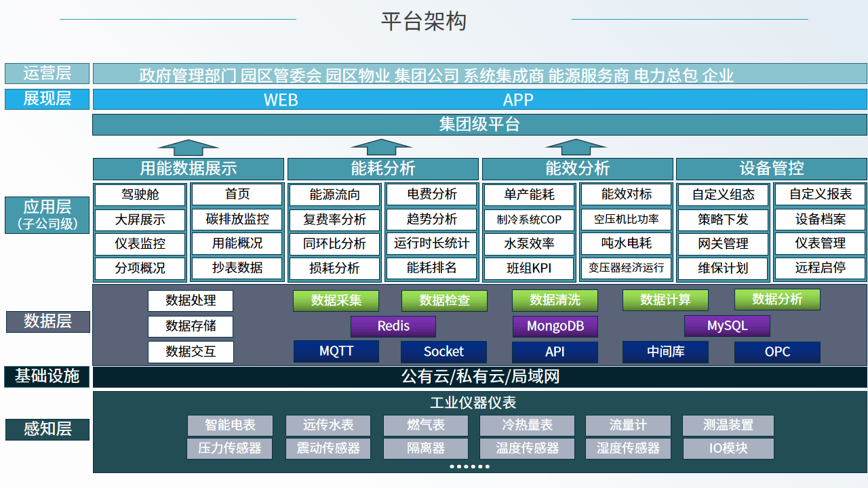Click the 用能数据展示 header
Image resolution: width=868 pixels, height=488 pixels.
click(189, 169)
